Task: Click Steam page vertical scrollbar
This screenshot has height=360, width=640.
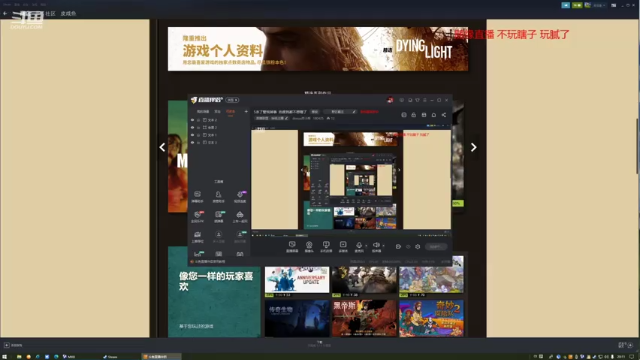Action: [x=638, y=145]
